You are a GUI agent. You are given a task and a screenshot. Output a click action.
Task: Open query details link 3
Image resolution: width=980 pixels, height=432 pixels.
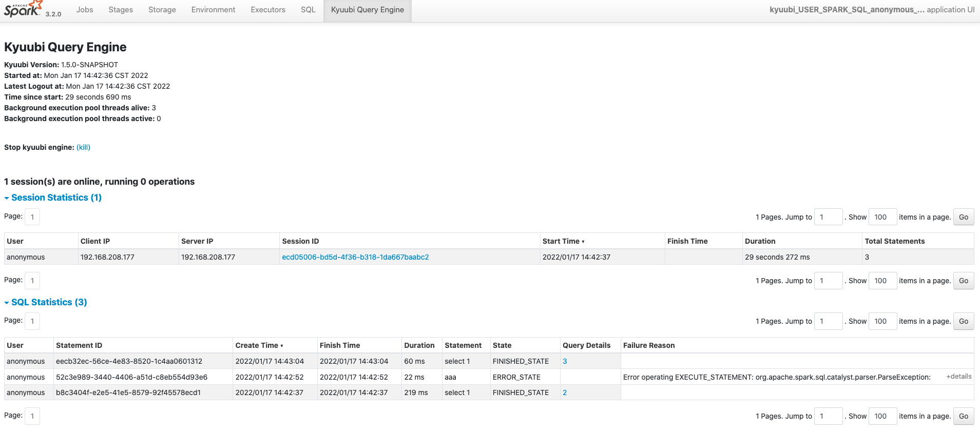[x=565, y=361]
